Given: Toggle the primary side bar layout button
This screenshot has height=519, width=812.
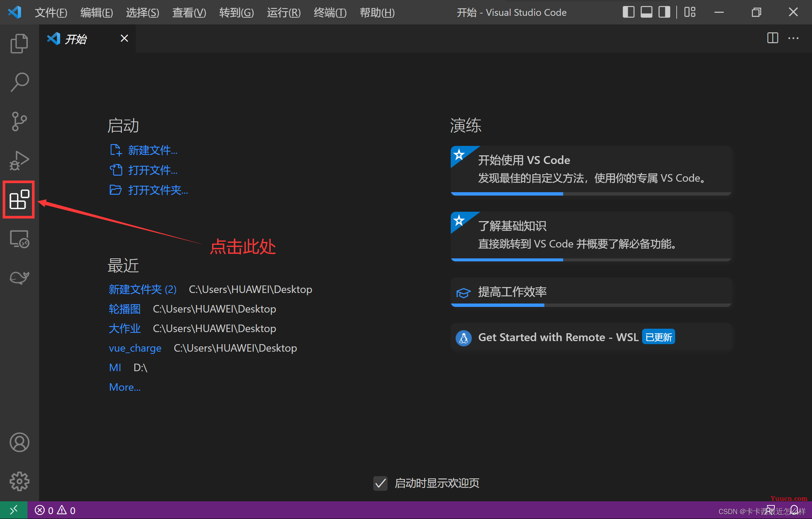Looking at the screenshot, I should pyautogui.click(x=628, y=12).
